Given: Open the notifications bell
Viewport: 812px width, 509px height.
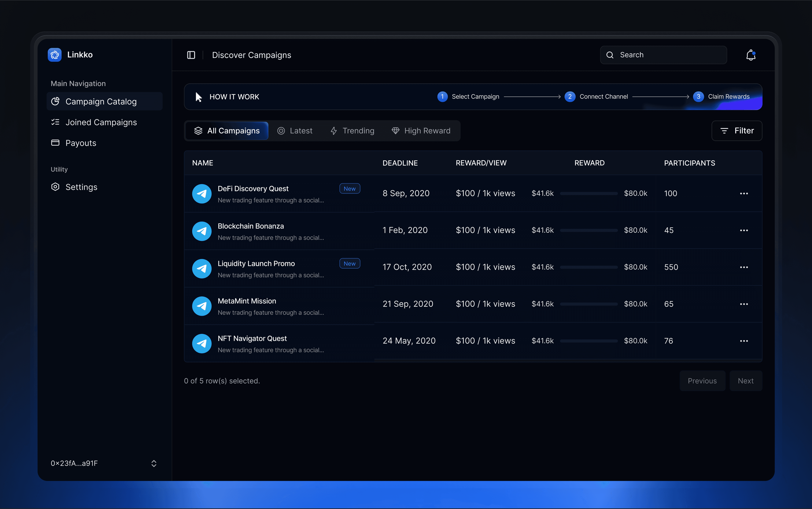Looking at the screenshot, I should coord(750,55).
